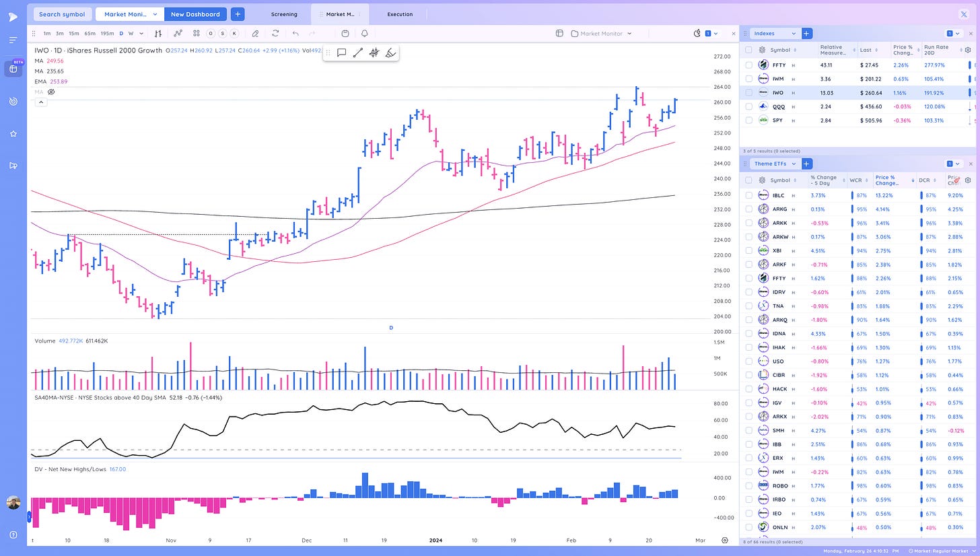Open the BETA dashboard icon in sidebar
Viewport: 980px width, 556px height.
point(13,69)
